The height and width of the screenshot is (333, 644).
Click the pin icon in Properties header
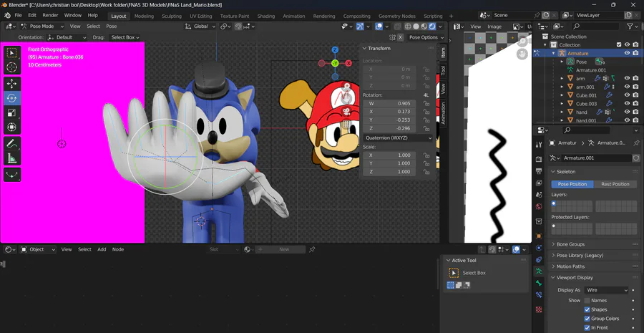[636, 143]
